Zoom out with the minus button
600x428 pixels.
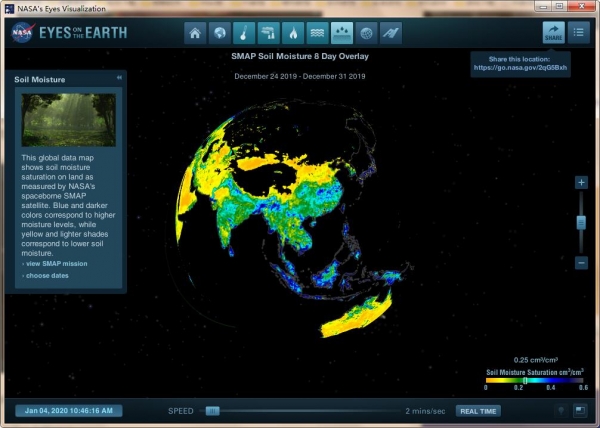click(x=581, y=263)
